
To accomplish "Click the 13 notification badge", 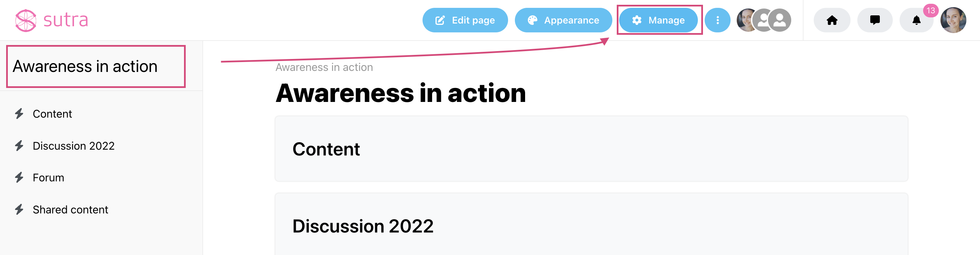I will pyautogui.click(x=931, y=11).
